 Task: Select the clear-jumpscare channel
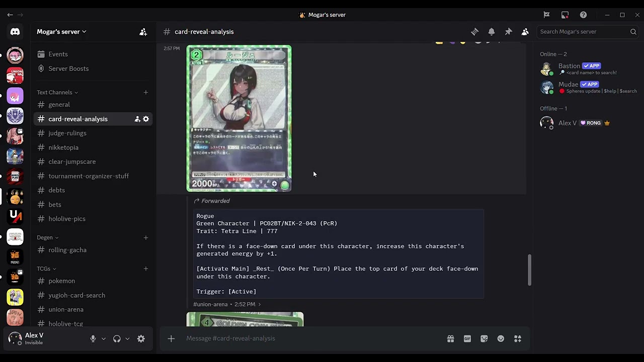pos(93,162)
